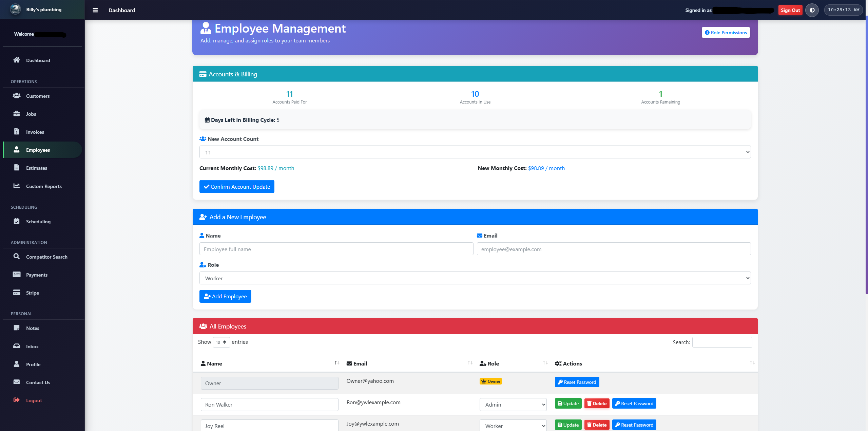Click the Employee full name field
Viewport: 868px width, 431px height.
[x=336, y=249]
